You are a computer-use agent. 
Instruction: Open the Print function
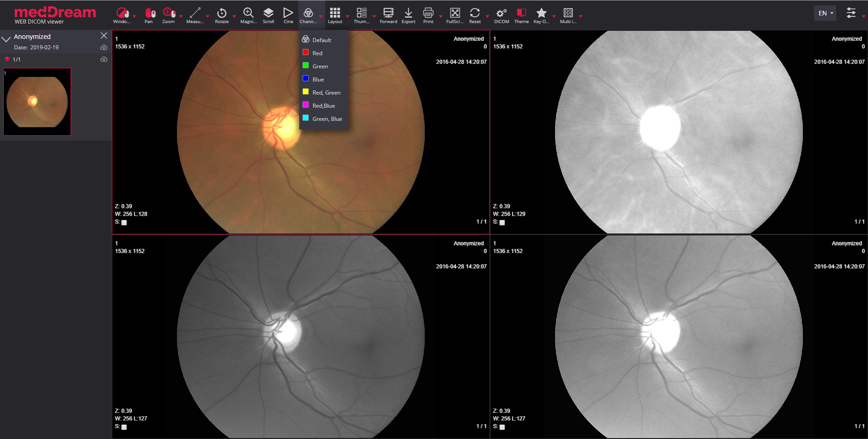[x=428, y=15]
